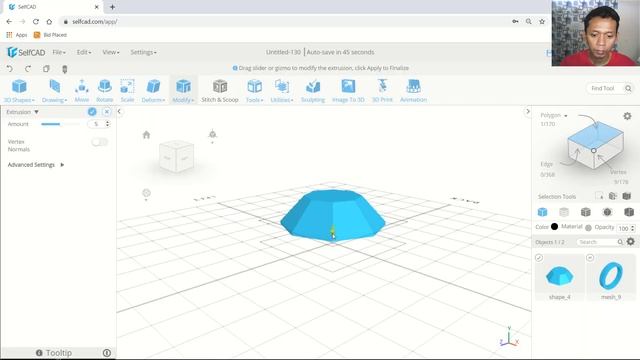
Task: Open the File menu
Action: tap(59, 52)
